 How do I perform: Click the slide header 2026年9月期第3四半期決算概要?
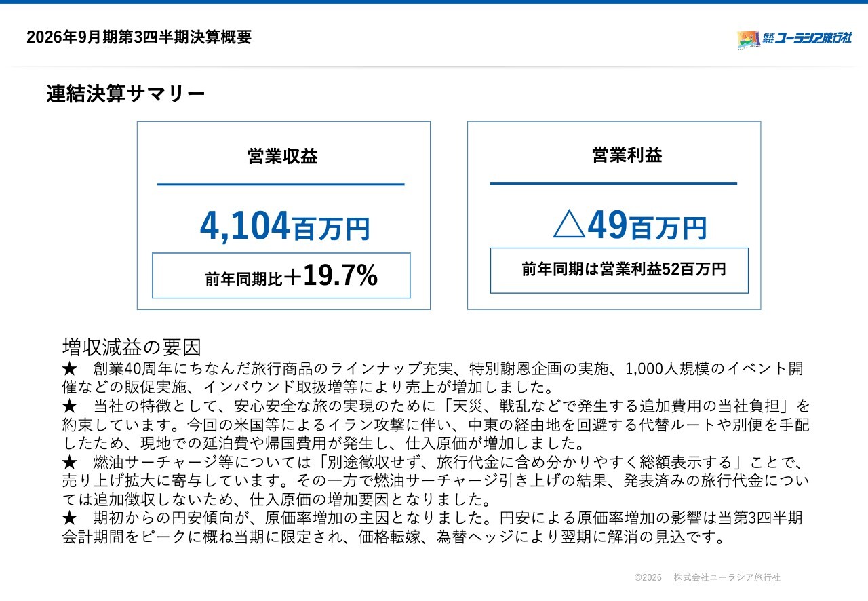point(139,37)
